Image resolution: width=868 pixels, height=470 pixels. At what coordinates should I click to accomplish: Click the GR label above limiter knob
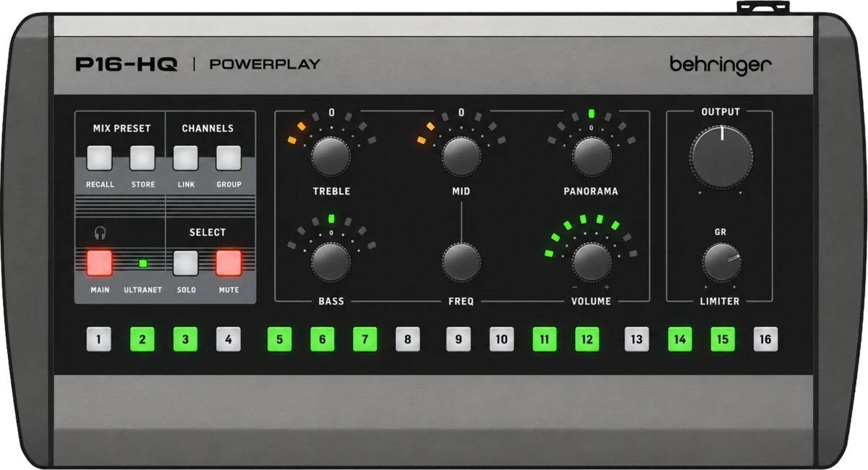[x=720, y=232]
